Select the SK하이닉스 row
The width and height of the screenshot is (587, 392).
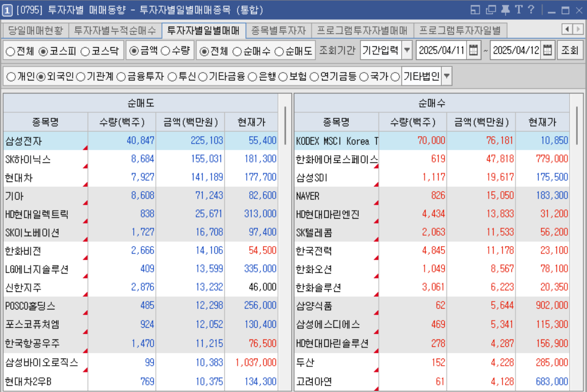pos(140,159)
